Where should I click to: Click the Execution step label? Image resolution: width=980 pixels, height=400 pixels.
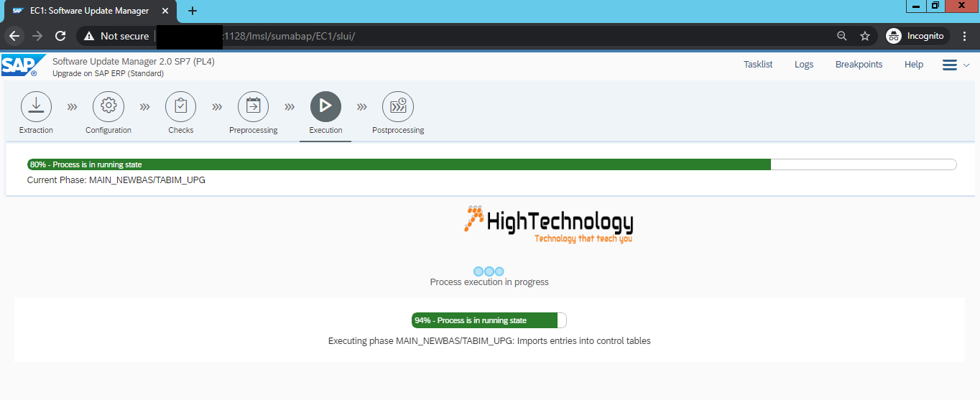[325, 130]
